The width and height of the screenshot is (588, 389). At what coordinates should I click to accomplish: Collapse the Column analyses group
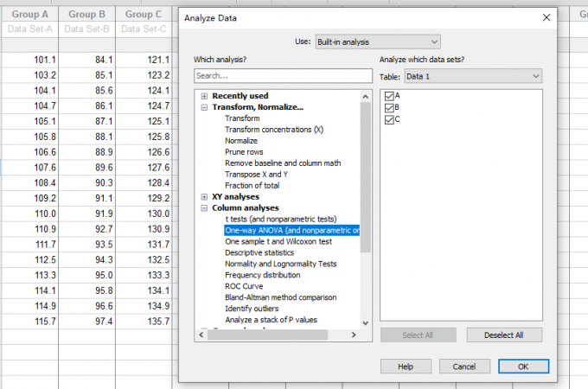[204, 208]
